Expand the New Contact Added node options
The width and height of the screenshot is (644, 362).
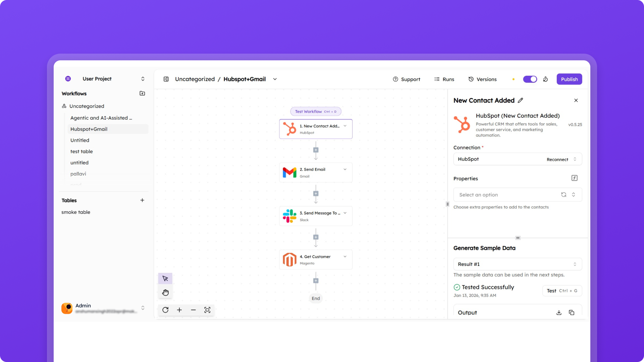point(345,126)
